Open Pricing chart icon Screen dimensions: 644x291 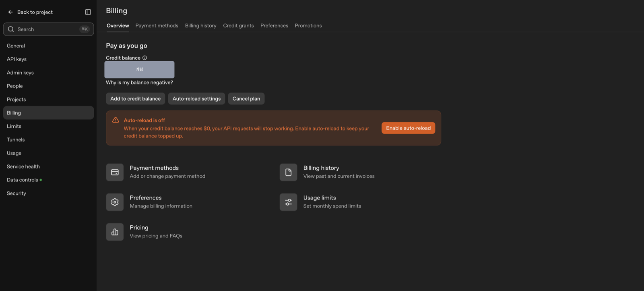coord(115,232)
